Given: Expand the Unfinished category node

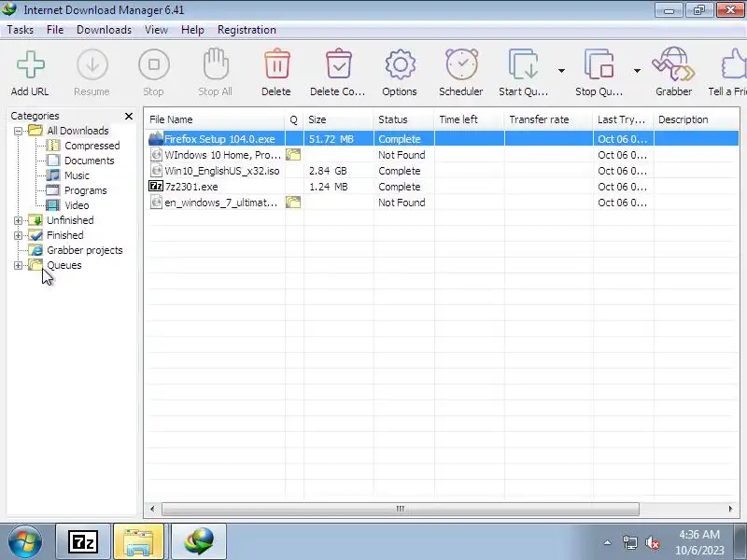Looking at the screenshot, I should coord(18,220).
